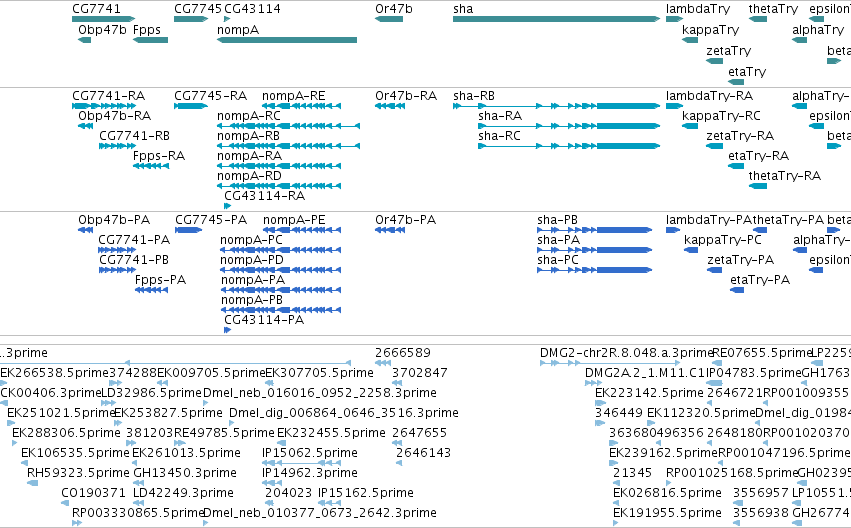
Task: Select protein label "kappaTry-PC"
Action: pos(723,240)
